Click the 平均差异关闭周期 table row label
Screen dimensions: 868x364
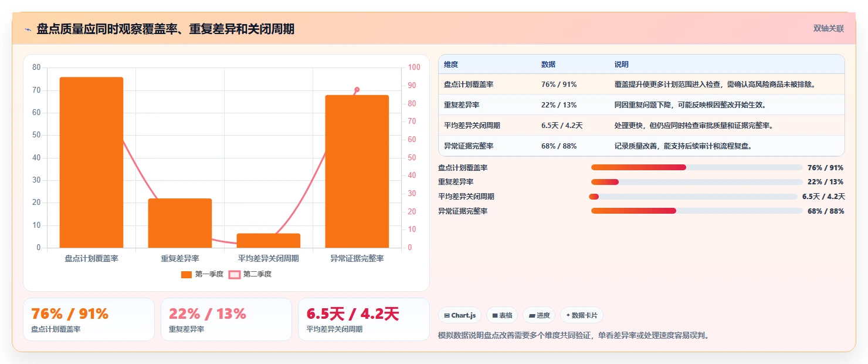(x=472, y=126)
